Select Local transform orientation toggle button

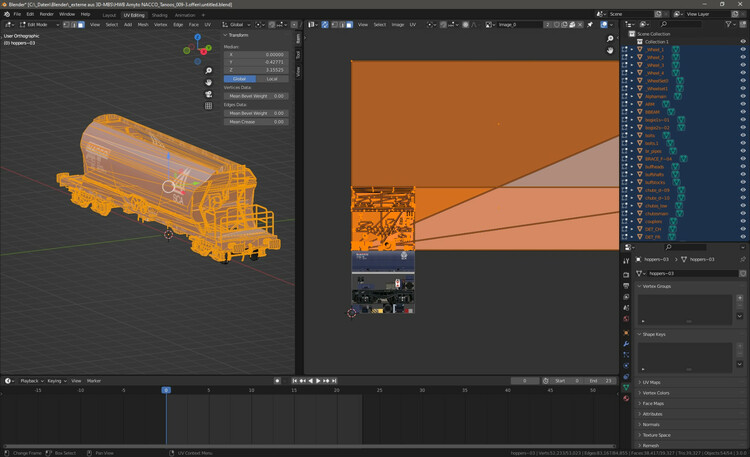(272, 79)
